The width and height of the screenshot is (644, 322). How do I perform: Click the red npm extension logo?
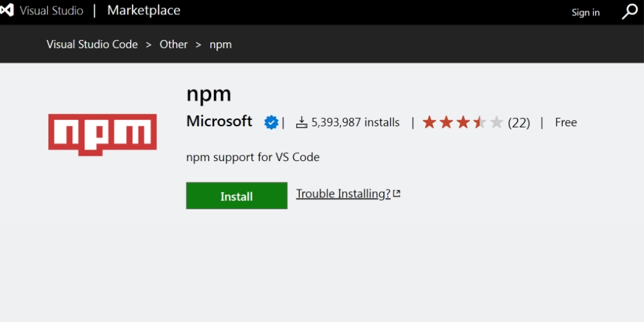102,135
